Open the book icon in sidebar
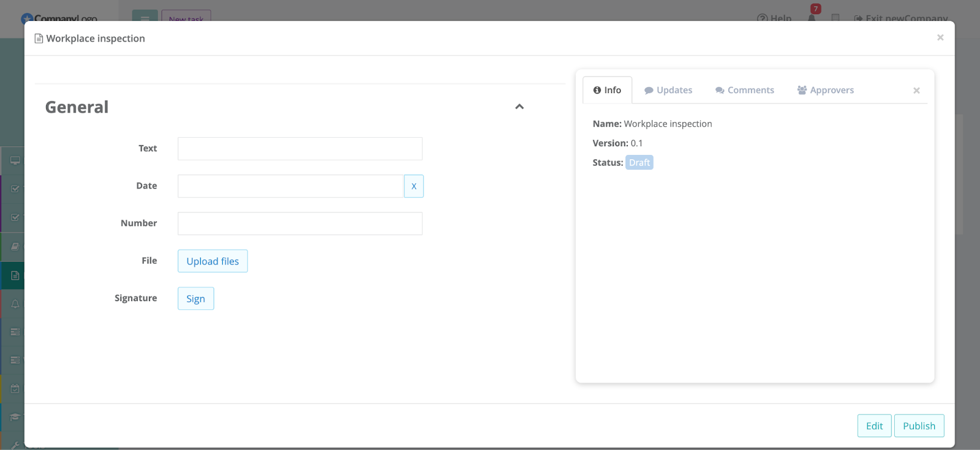This screenshot has height=450, width=980. [x=15, y=247]
